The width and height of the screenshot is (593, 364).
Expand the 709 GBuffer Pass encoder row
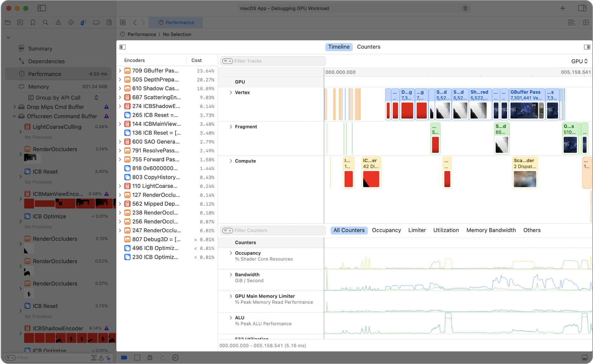coord(120,71)
